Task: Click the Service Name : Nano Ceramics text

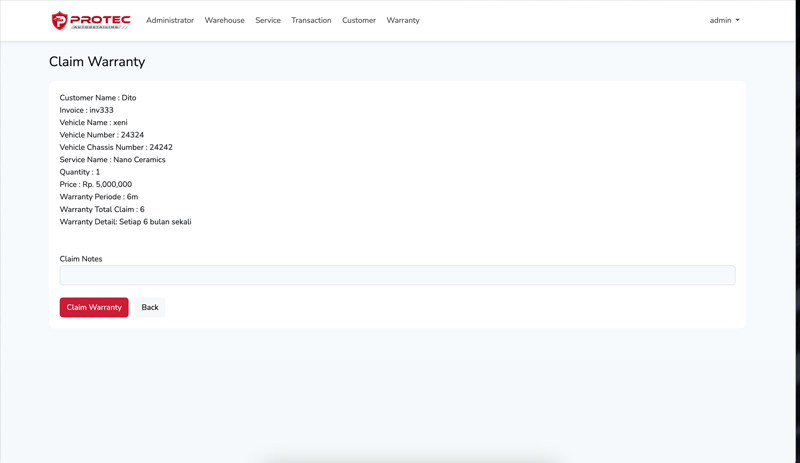Action: (112, 160)
